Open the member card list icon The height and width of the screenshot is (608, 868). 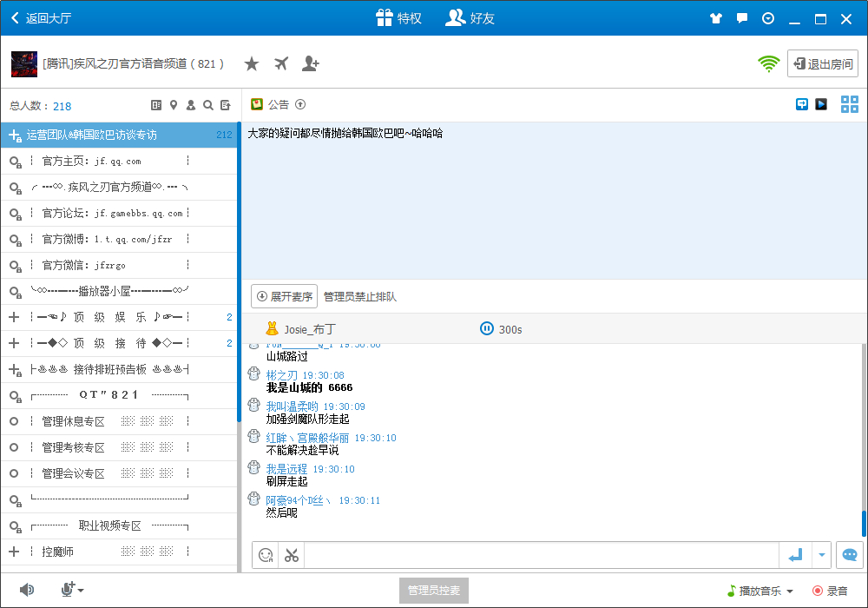[156, 105]
